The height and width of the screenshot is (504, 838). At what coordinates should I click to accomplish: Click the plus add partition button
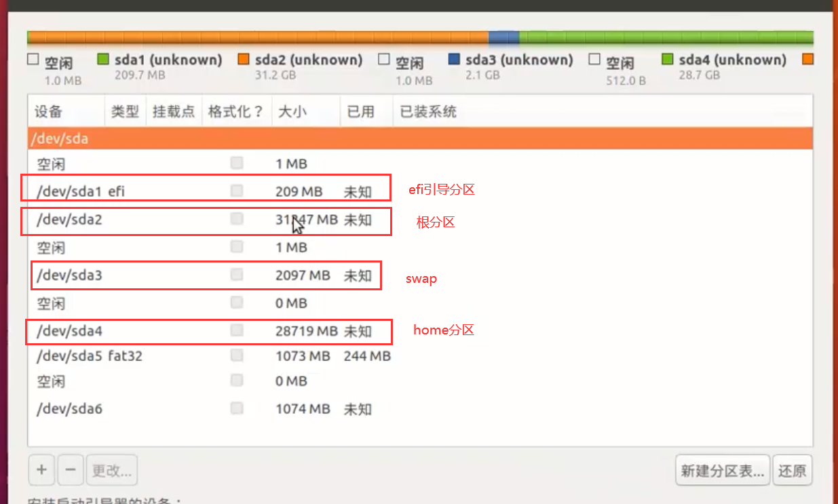41,469
